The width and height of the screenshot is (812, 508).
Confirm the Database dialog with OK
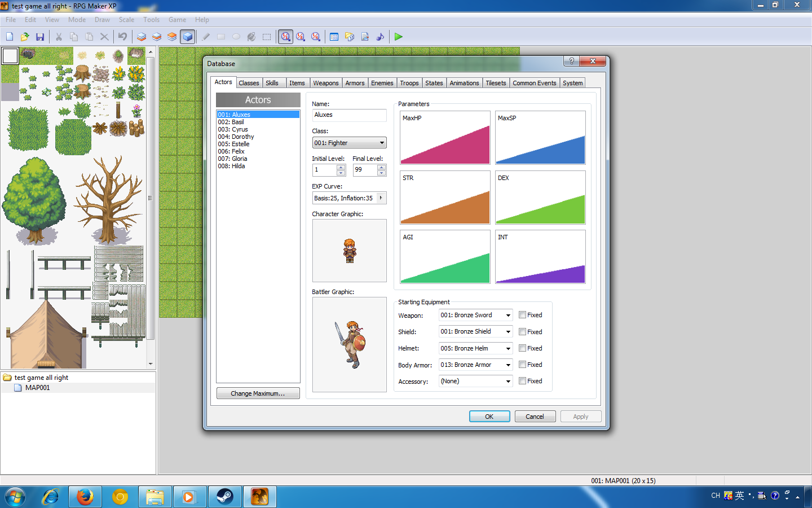pos(489,417)
